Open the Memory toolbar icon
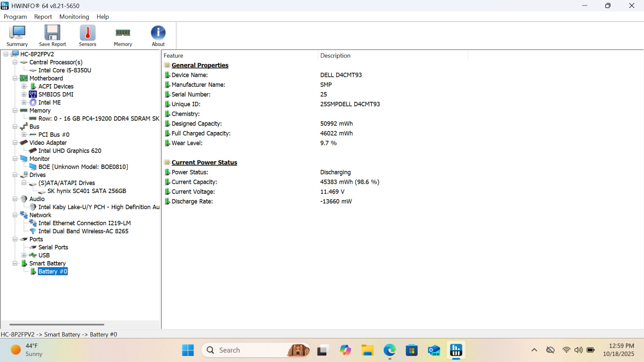This screenshot has height=362, width=644. [x=123, y=36]
